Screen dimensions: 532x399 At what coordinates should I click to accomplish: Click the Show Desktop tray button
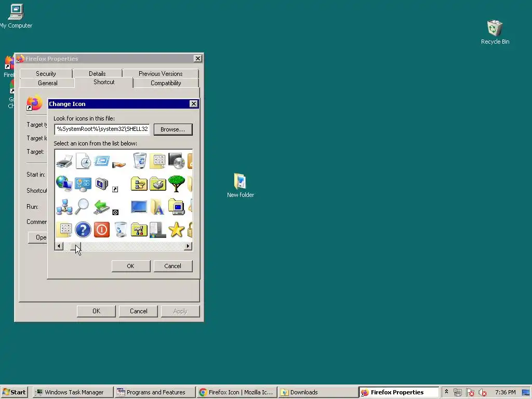526,393
